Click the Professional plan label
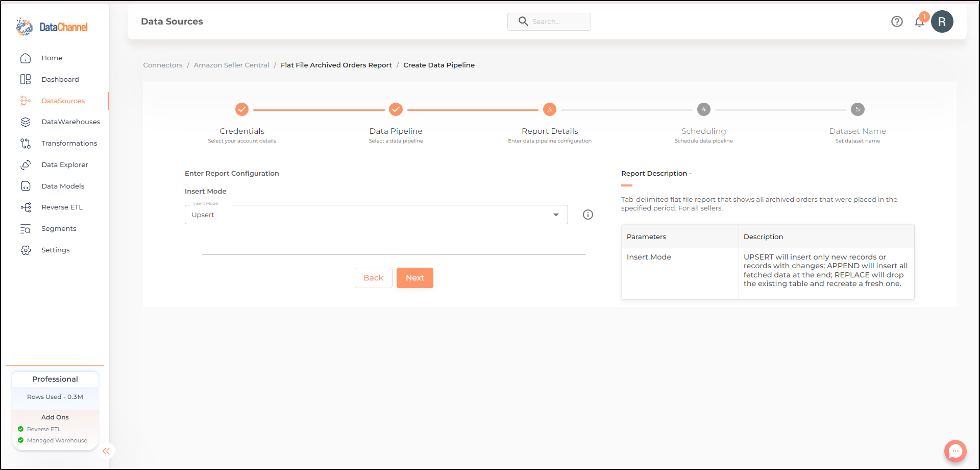Image resolution: width=980 pixels, height=470 pixels. coord(55,379)
